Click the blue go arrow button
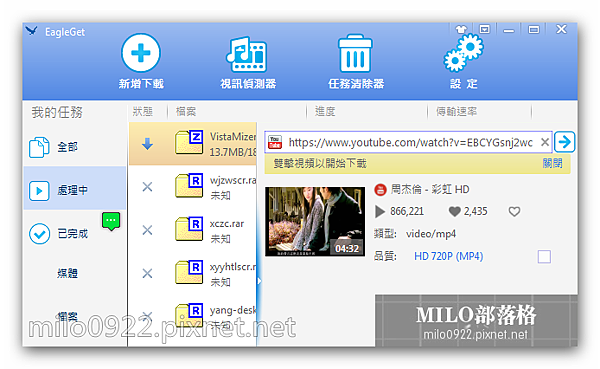The width and height of the screenshot is (600, 369). pos(564,142)
